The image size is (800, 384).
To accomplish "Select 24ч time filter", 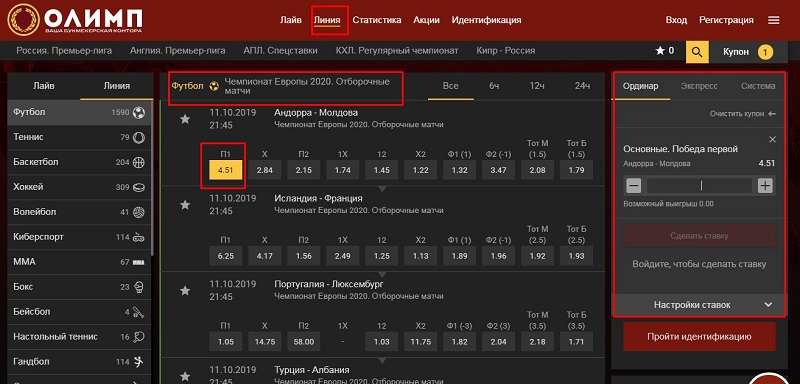I will point(582,86).
